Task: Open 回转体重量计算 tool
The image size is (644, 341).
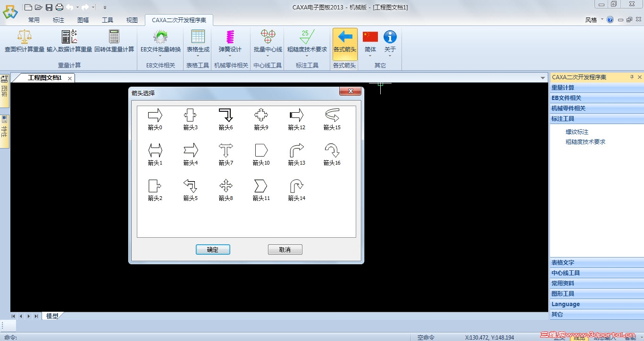Action: pos(114,41)
